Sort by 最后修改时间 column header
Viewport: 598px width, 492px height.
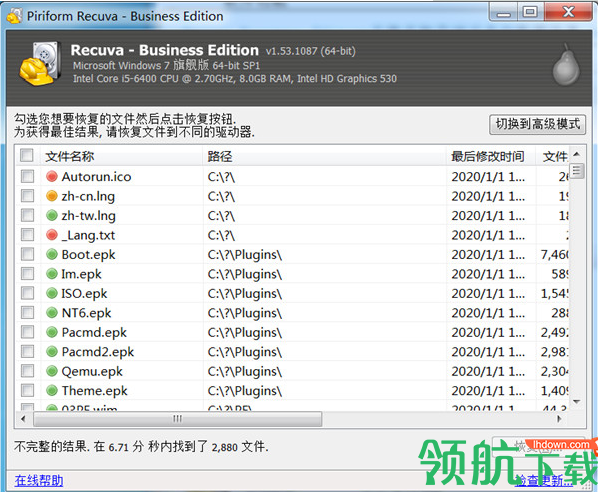tap(491, 156)
